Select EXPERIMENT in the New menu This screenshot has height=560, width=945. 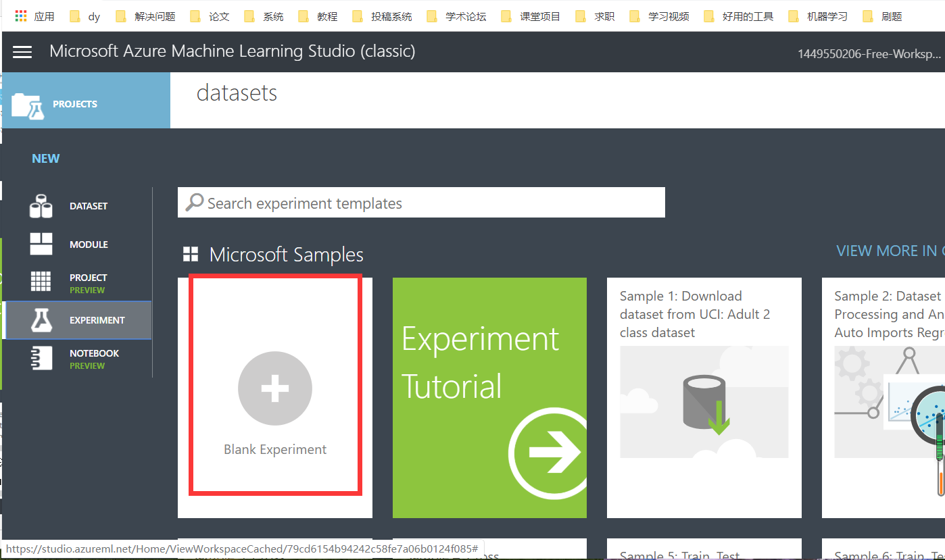[x=77, y=320]
